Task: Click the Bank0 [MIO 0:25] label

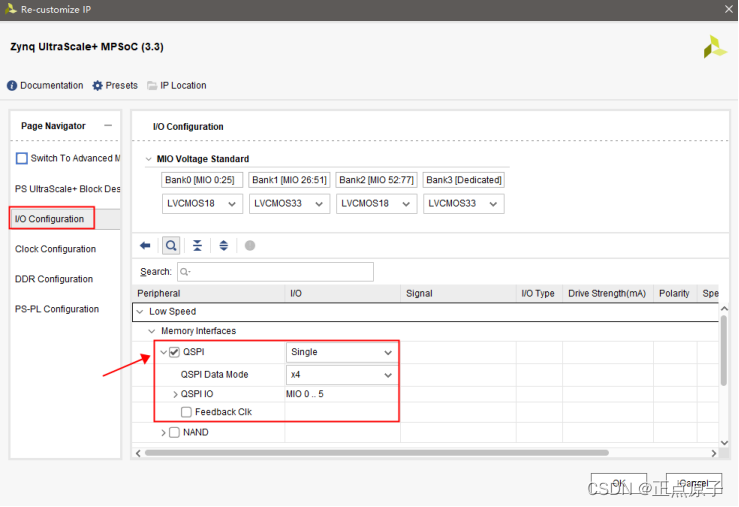Action: [202, 180]
